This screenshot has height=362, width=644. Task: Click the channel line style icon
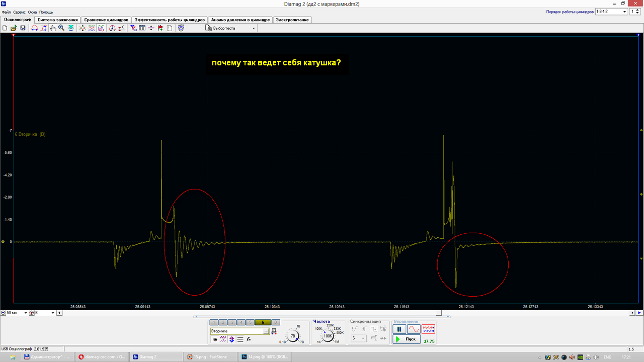click(x=240, y=339)
